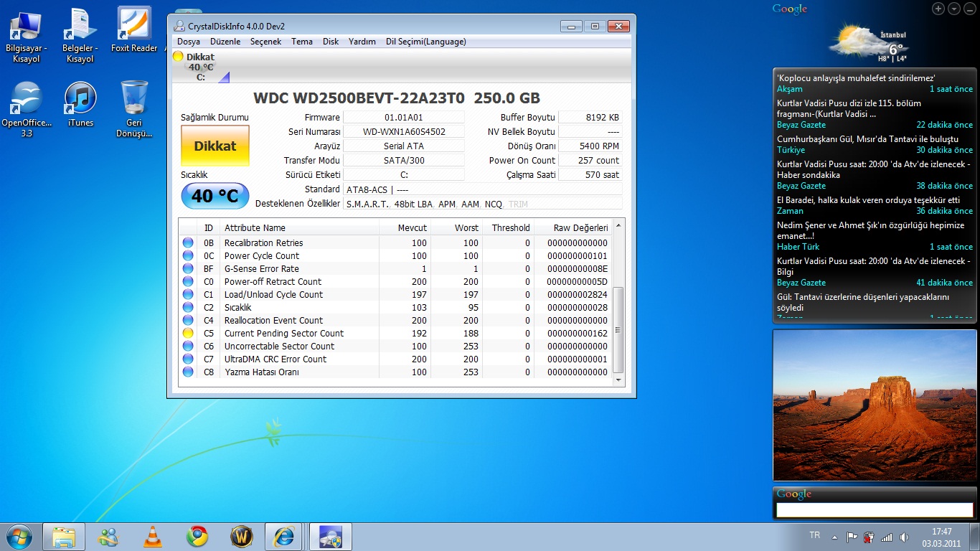Open 'Koplocu anlayışla muhalefet sindirilemez' headline
980x551 pixels.
(x=856, y=78)
